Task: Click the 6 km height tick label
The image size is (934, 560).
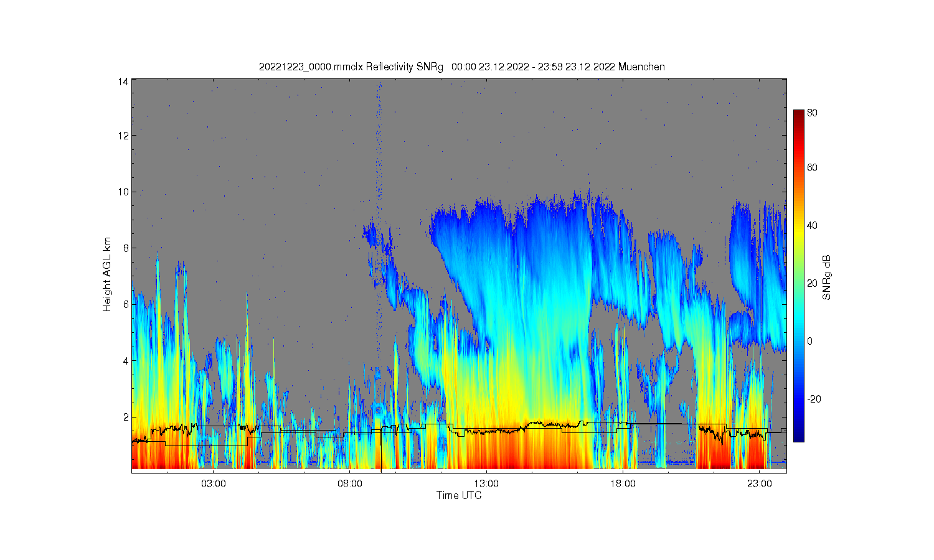Action: (126, 304)
